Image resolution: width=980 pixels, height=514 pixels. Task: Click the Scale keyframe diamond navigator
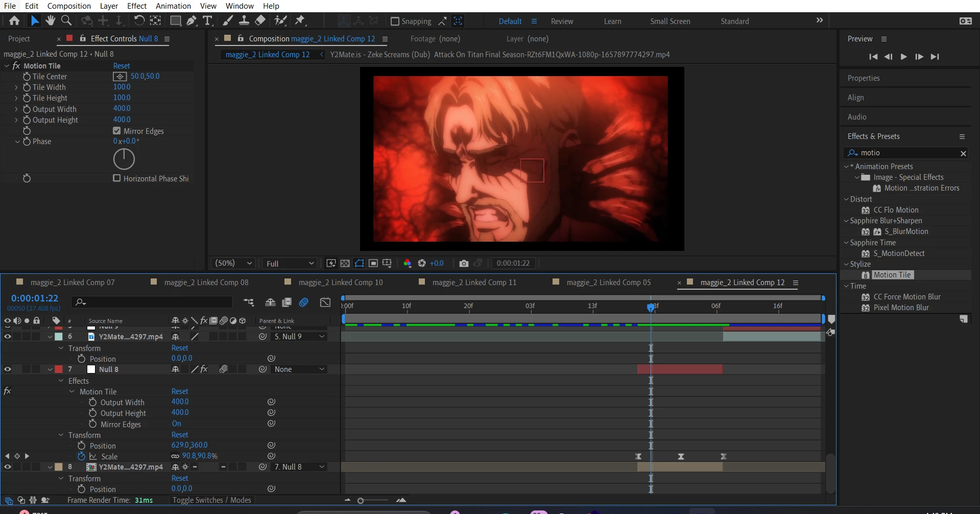tap(17, 456)
